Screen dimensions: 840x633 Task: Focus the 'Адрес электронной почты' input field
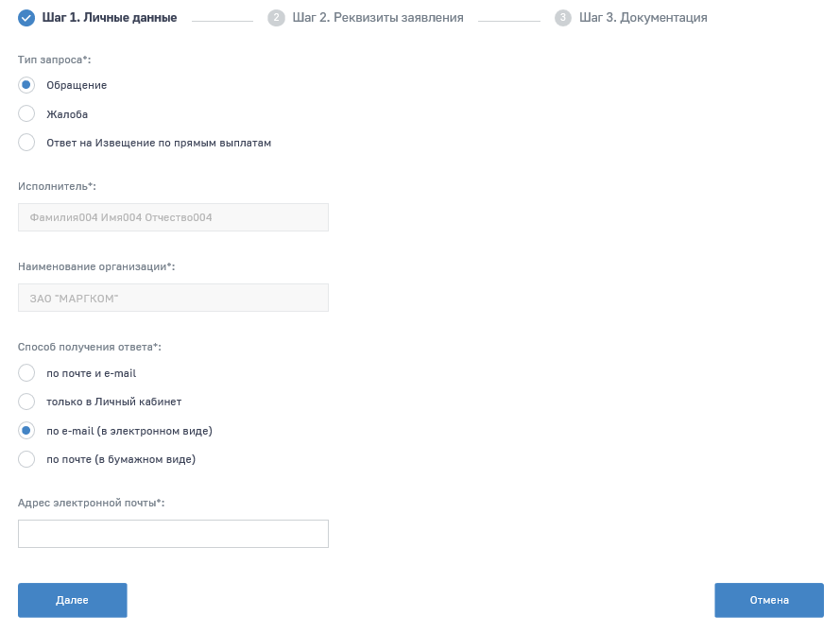pos(173,534)
